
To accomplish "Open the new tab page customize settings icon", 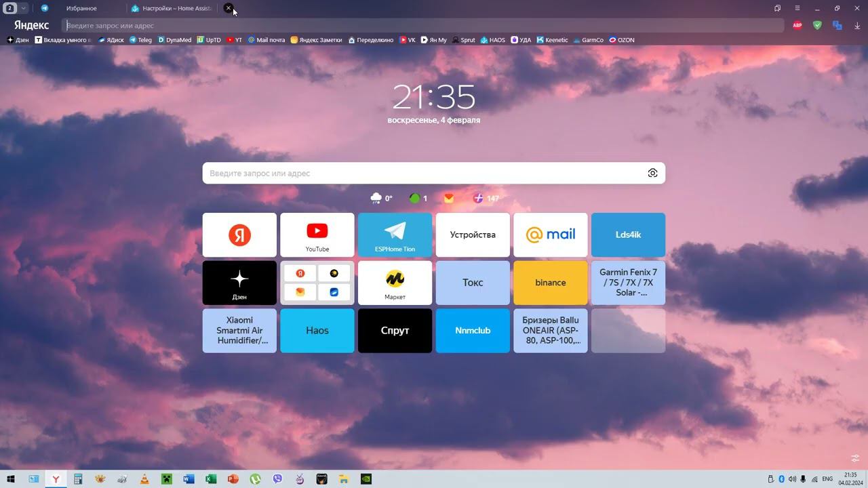I will tap(855, 458).
